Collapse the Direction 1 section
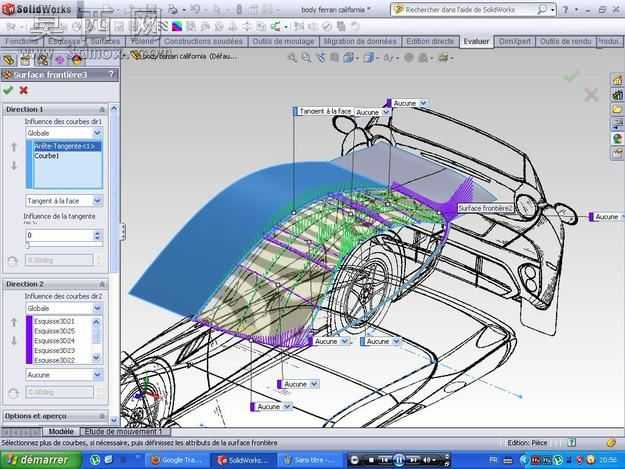The width and height of the screenshot is (625, 469). (102, 109)
